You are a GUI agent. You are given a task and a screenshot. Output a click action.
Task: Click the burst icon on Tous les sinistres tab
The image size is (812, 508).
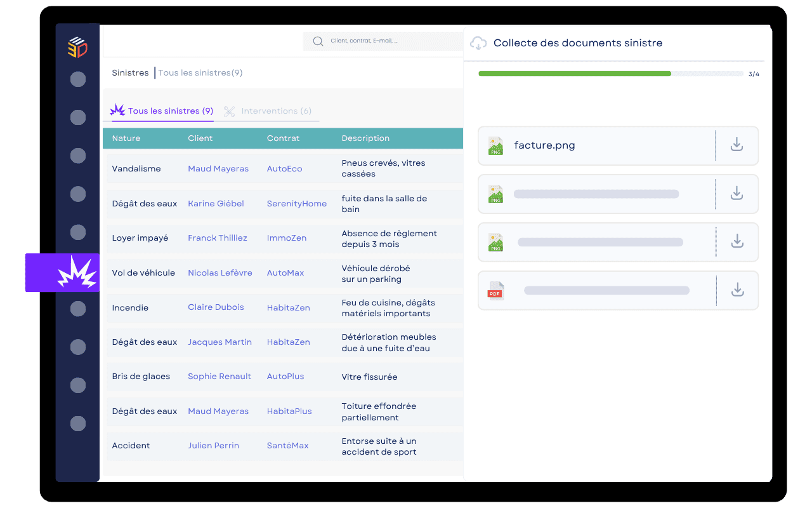coord(118,110)
